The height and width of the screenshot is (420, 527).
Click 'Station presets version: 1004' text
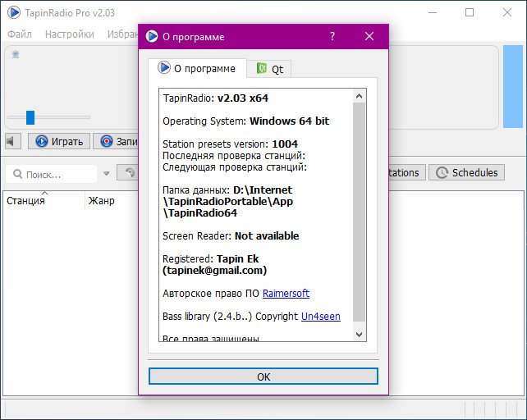point(230,144)
